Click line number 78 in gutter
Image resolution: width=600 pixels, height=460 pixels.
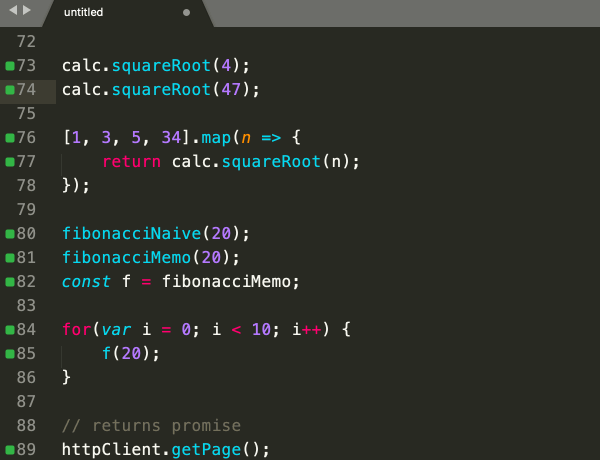(x=26, y=186)
